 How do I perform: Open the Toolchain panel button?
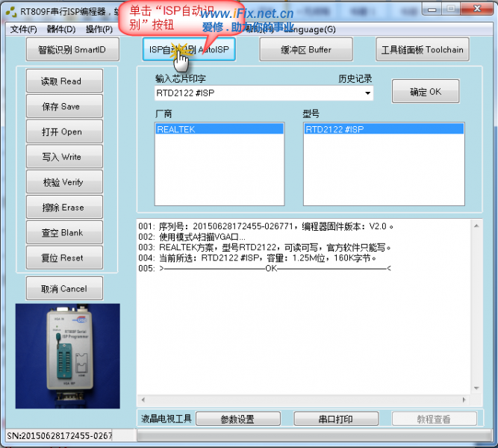pyautogui.click(x=422, y=50)
